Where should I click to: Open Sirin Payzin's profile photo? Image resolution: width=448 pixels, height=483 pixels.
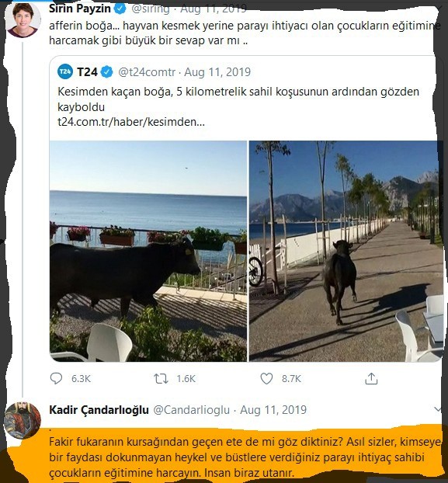[23, 19]
